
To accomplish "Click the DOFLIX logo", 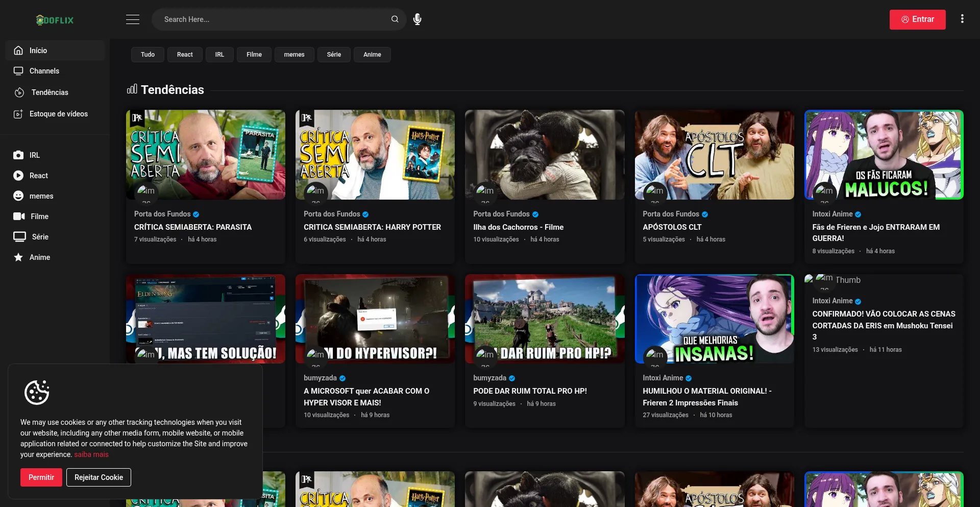I will click(55, 20).
